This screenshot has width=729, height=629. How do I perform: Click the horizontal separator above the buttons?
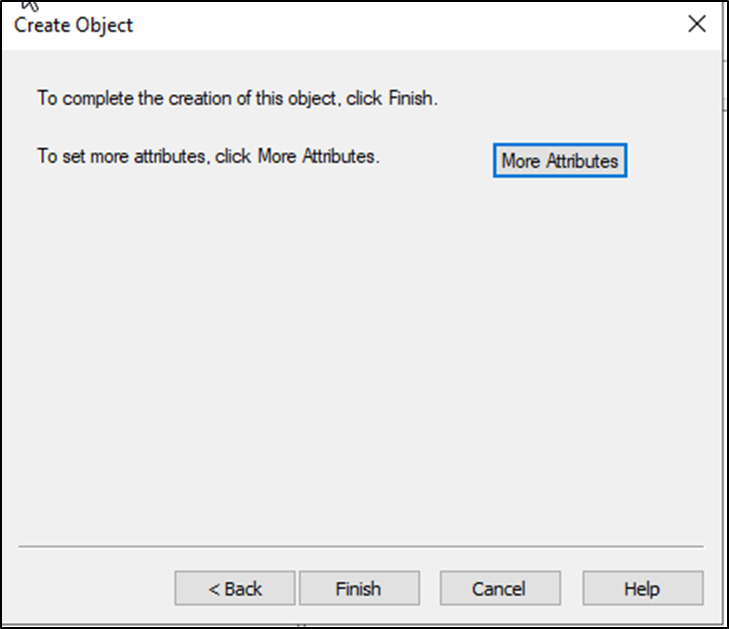pyautogui.click(x=360, y=548)
